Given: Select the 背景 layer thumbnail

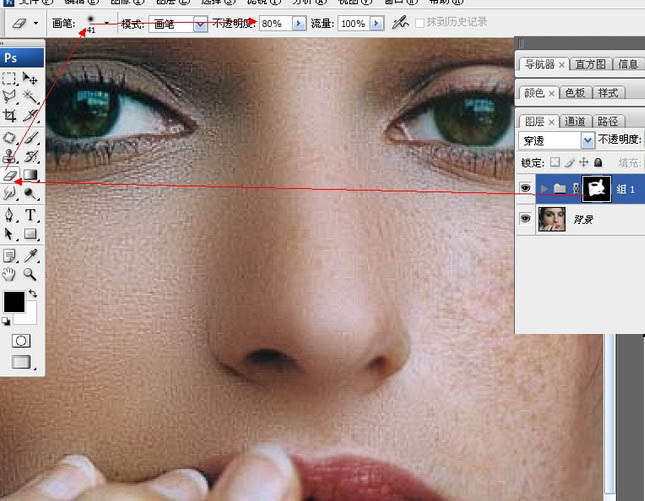Looking at the screenshot, I should (x=552, y=219).
